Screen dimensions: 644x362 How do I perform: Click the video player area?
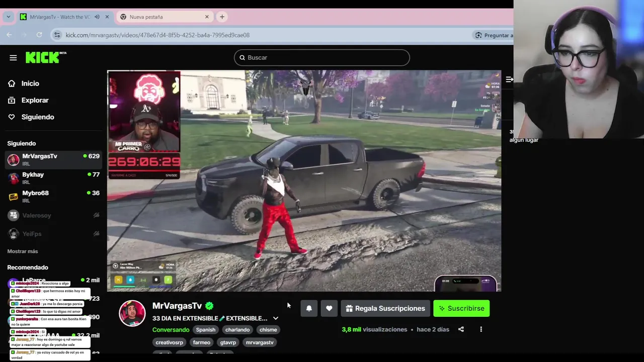(304, 181)
